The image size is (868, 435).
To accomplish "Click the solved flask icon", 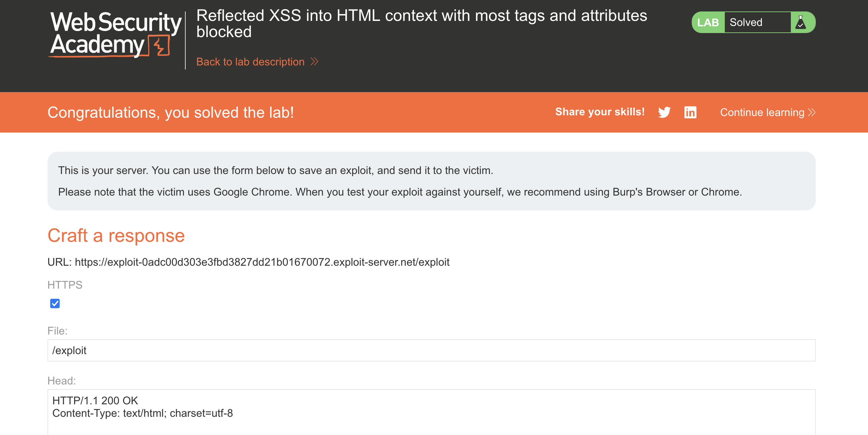I will click(x=801, y=22).
